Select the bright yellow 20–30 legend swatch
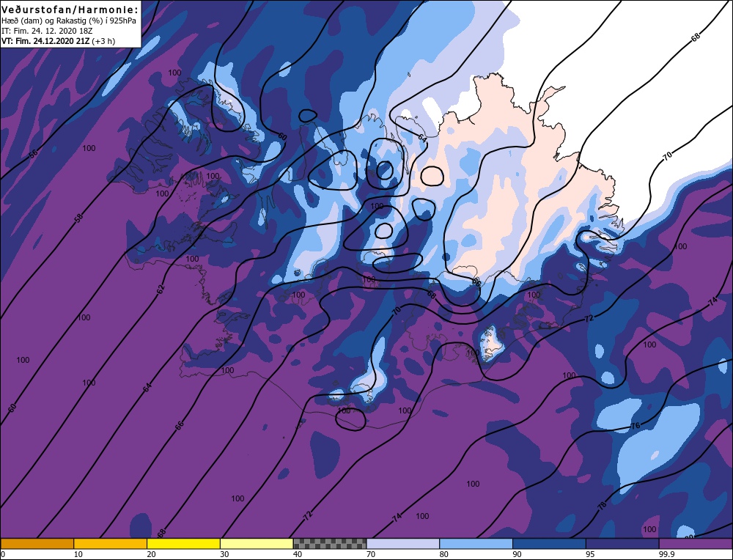Image resolution: width=733 pixels, height=560 pixels. [183, 543]
